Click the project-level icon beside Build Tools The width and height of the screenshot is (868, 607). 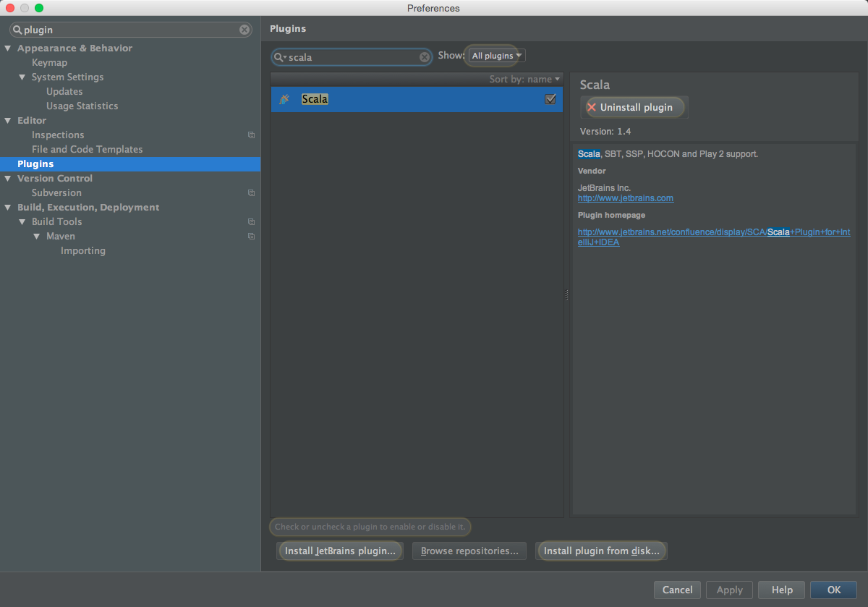(x=251, y=222)
